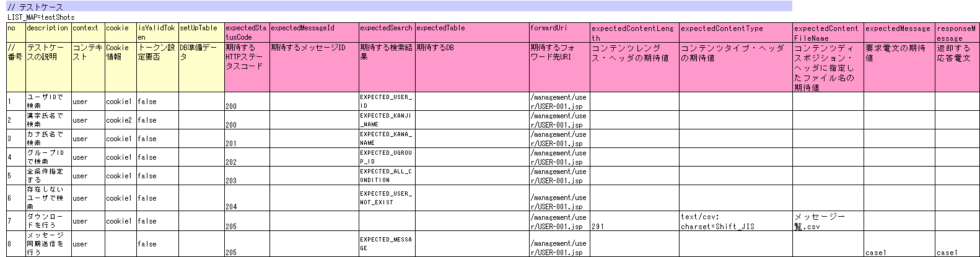This screenshot has width=980, height=257.
Task: Select the EXPECTED_MESSAGE cell in row 8
Action: point(387,244)
